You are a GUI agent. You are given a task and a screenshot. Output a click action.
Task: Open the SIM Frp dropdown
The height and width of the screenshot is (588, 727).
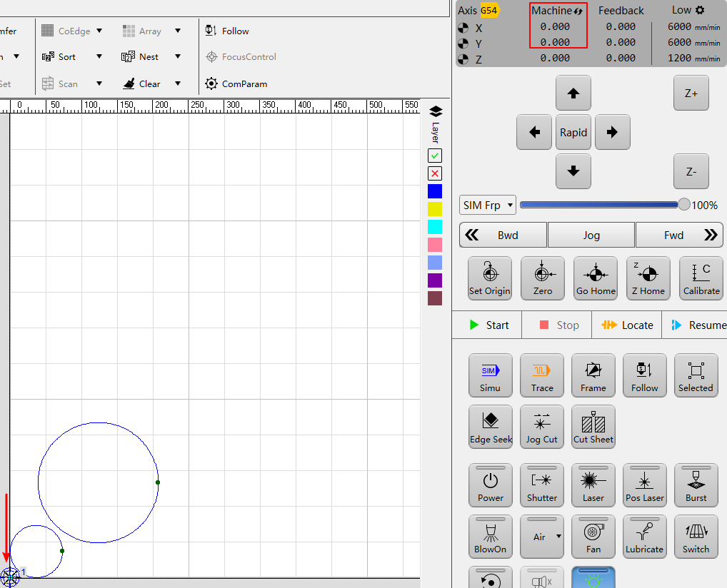[487, 205]
